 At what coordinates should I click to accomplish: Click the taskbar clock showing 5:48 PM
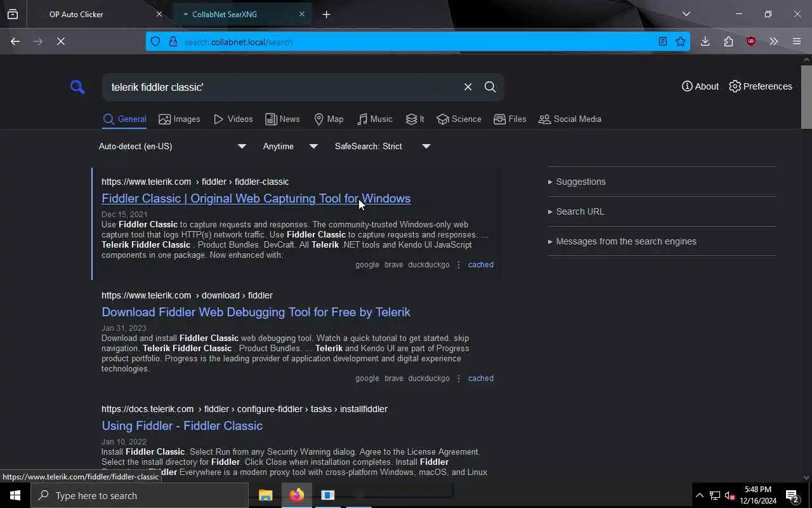pos(757,495)
